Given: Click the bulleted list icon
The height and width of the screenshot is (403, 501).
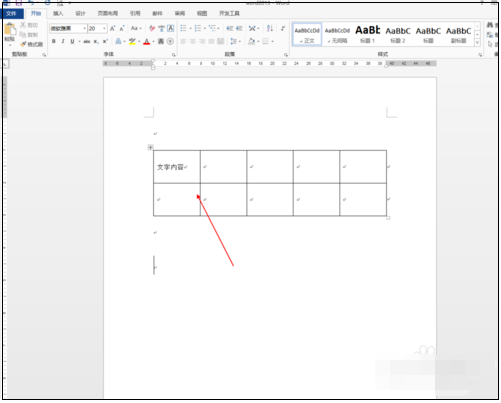Looking at the screenshot, I should (x=183, y=28).
